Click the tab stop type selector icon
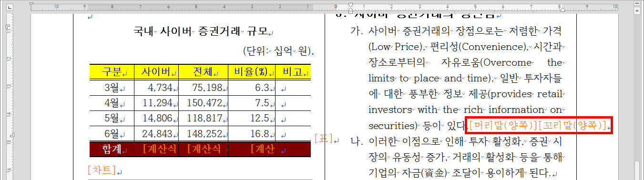This screenshot has height=180, width=644. click(x=10, y=7)
